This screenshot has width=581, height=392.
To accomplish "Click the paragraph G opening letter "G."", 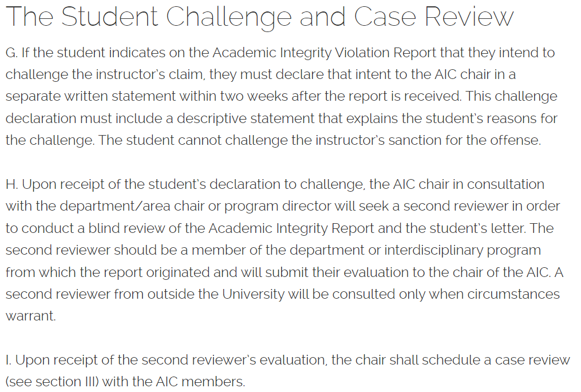I will (x=11, y=53).
